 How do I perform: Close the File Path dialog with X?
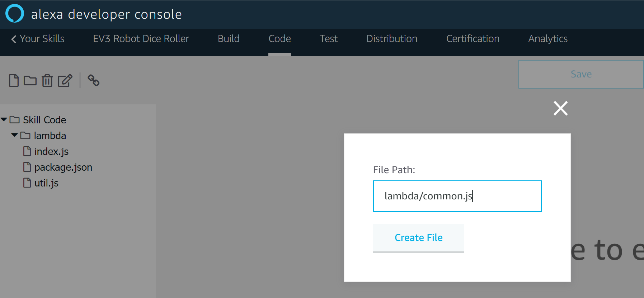coord(560,108)
